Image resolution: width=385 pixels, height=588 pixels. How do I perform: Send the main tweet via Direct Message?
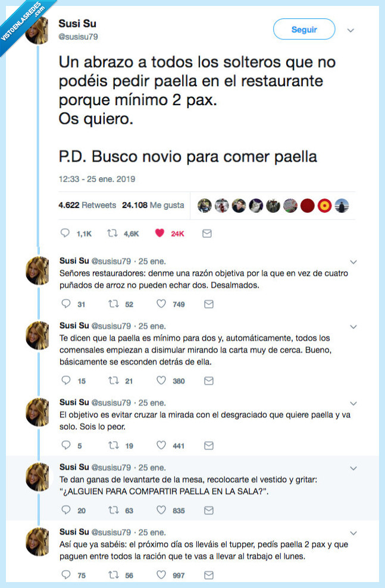tap(207, 233)
